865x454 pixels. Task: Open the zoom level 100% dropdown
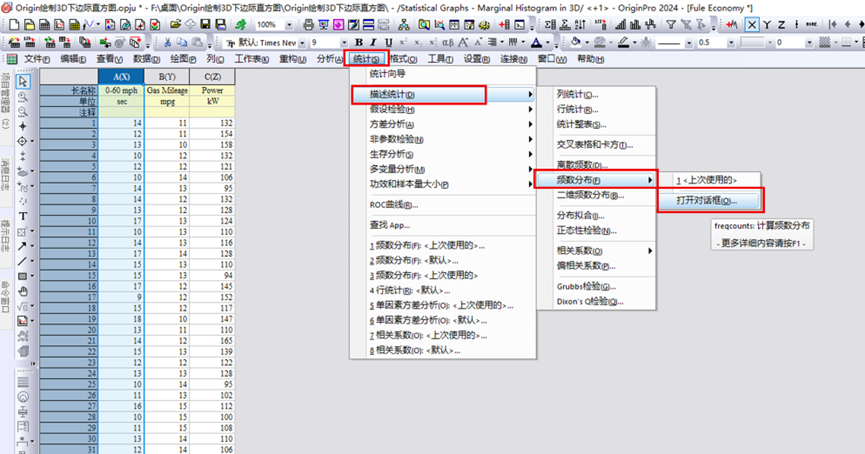289,25
